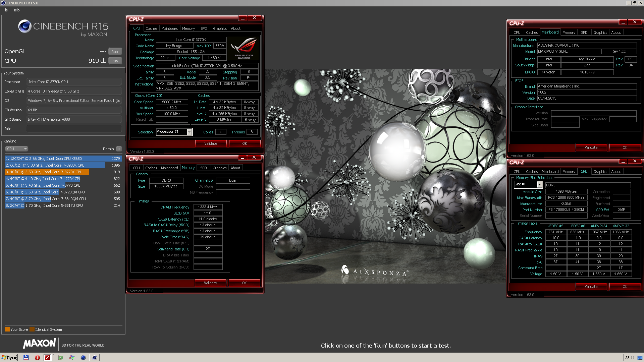
Task: Click the Core Voltage value 1.480 V
Action: [214, 58]
